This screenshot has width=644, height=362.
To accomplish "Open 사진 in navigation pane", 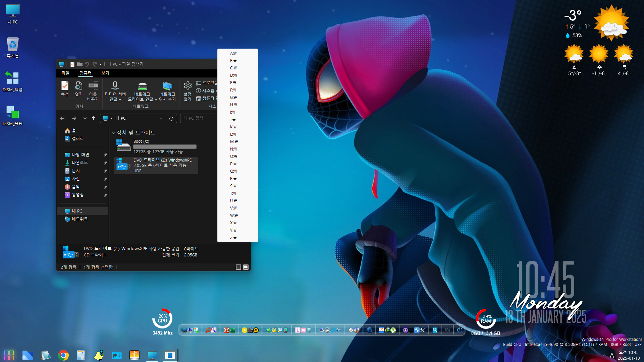I will (x=72, y=179).
